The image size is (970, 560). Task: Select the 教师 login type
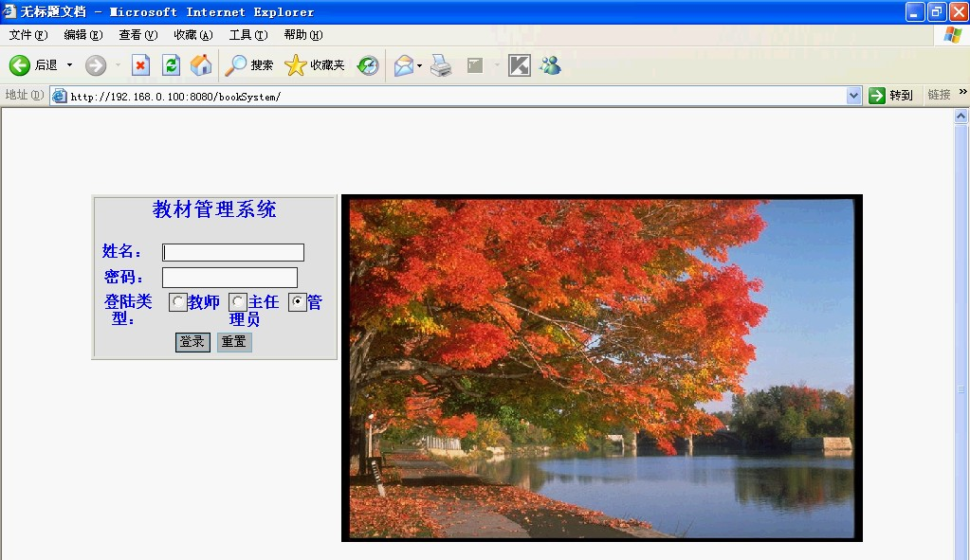click(x=178, y=302)
